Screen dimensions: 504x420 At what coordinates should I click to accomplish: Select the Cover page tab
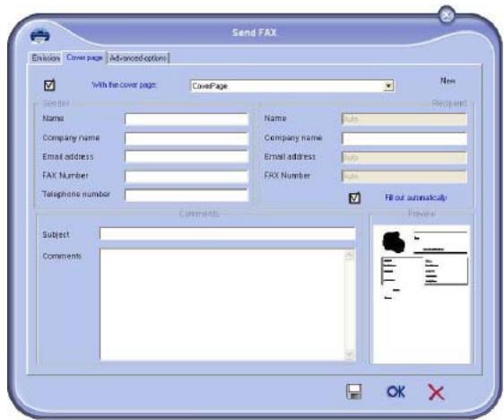tap(84, 58)
